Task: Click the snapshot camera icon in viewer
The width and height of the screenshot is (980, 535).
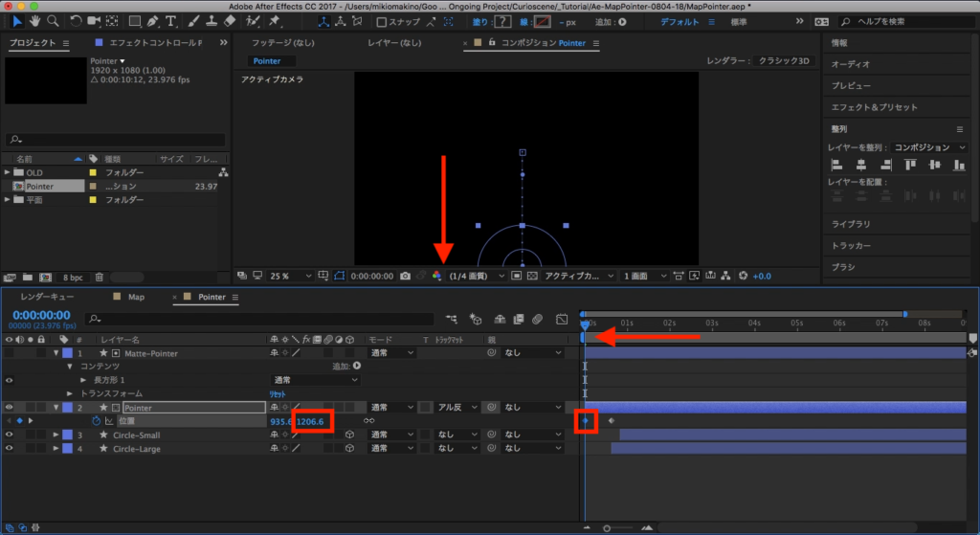Action: [x=406, y=276]
